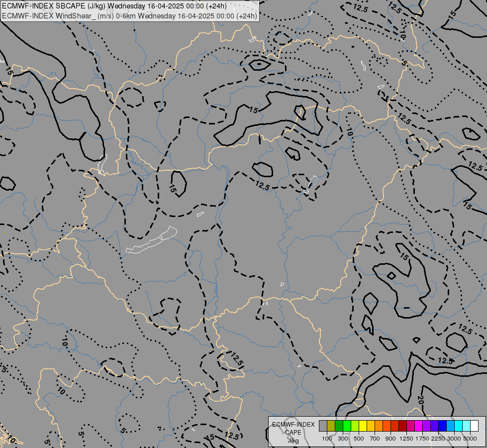Click the amber legend swatch after yellow
This screenshot has height=448, width=487.
pos(371,426)
